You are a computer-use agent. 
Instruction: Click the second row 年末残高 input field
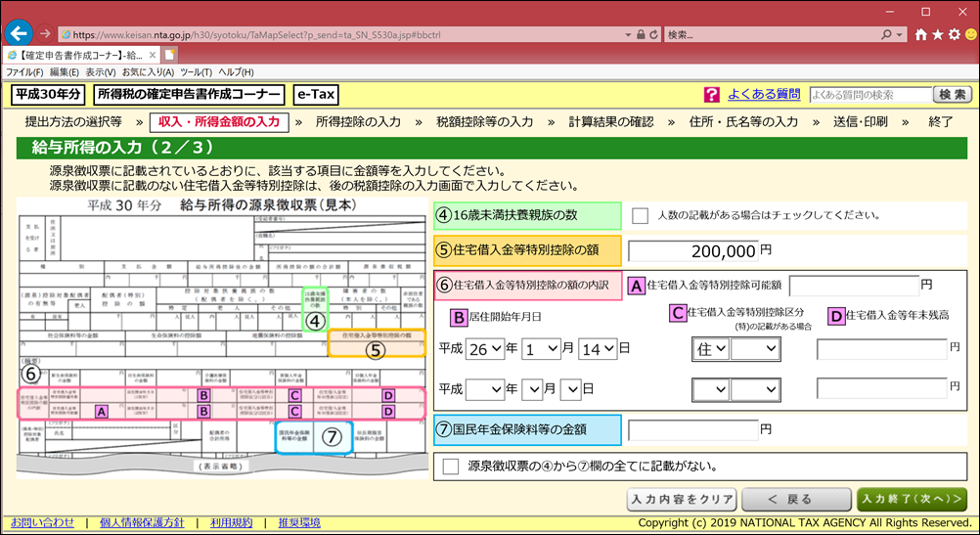(882, 389)
